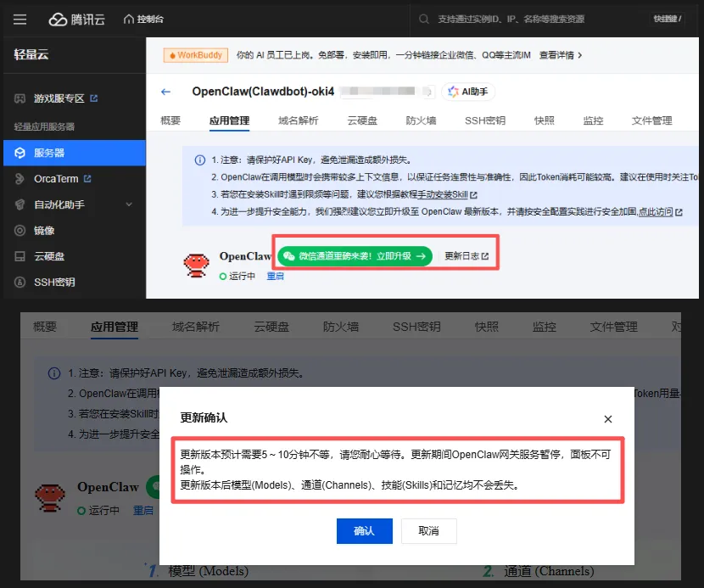Screen dimensions: 704x588
Task: Click the Tencent Cloud logo
Action: click(x=77, y=20)
